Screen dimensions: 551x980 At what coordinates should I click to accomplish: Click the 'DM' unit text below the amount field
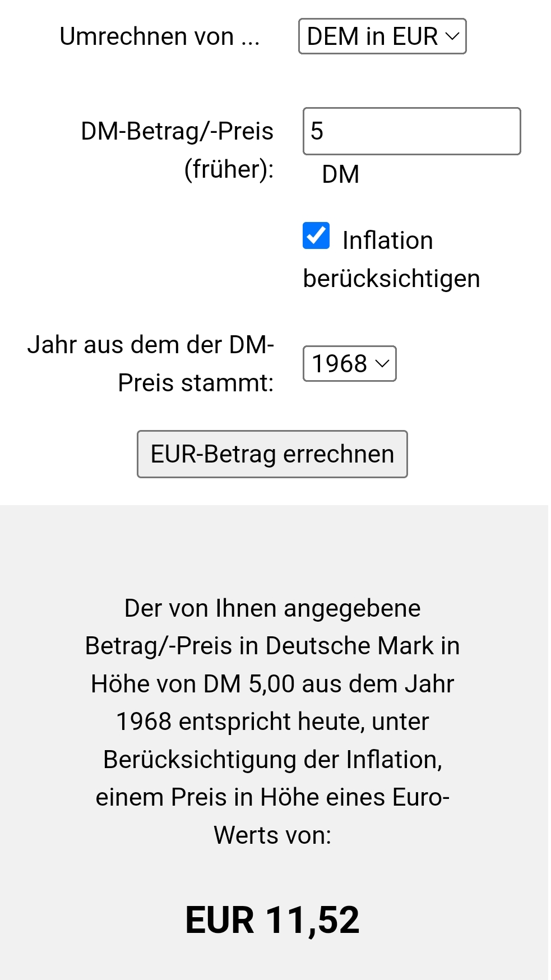(340, 174)
